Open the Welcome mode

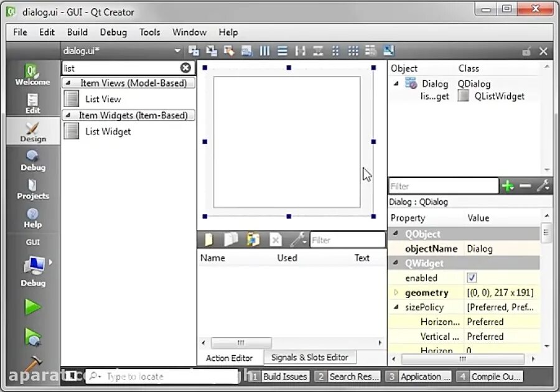click(x=32, y=75)
